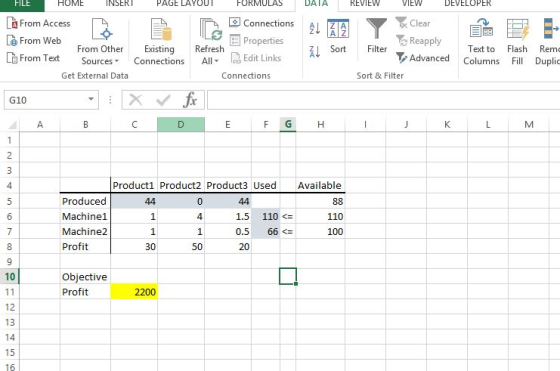
Task: Select column G header
Action: 288,125
